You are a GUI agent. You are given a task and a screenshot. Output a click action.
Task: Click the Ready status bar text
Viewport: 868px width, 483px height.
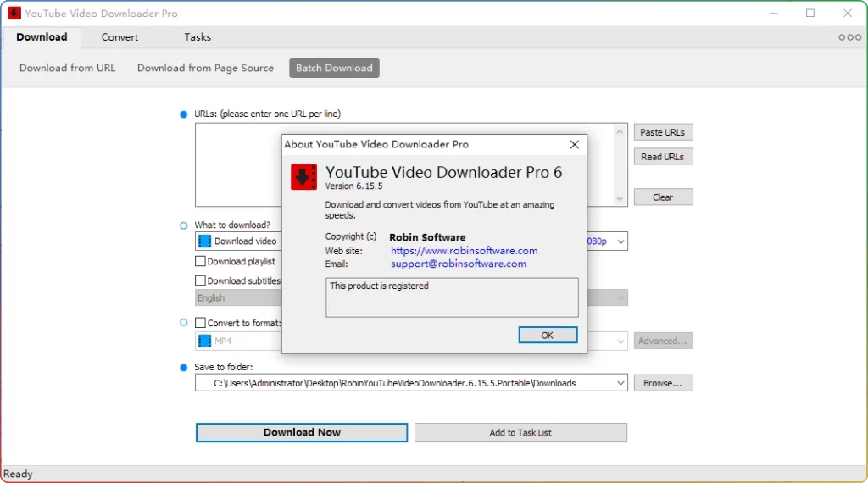tap(18, 475)
